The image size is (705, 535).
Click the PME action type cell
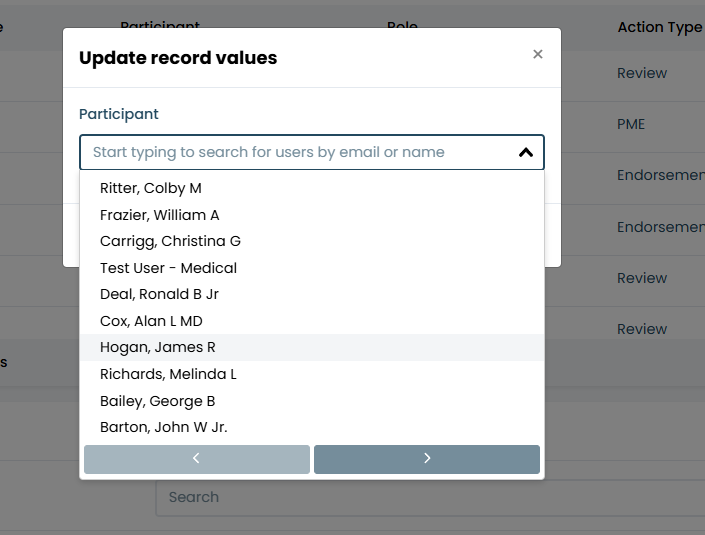tap(631, 124)
